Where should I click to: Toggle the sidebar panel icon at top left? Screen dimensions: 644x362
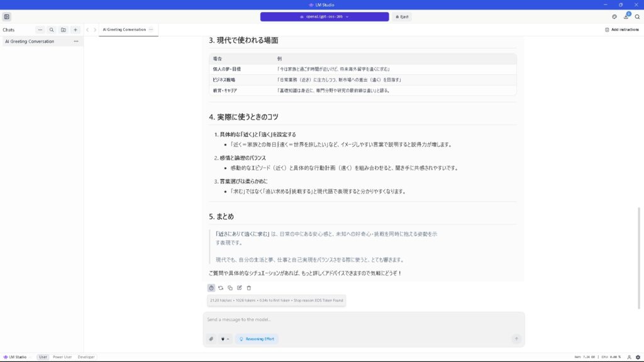[7, 17]
